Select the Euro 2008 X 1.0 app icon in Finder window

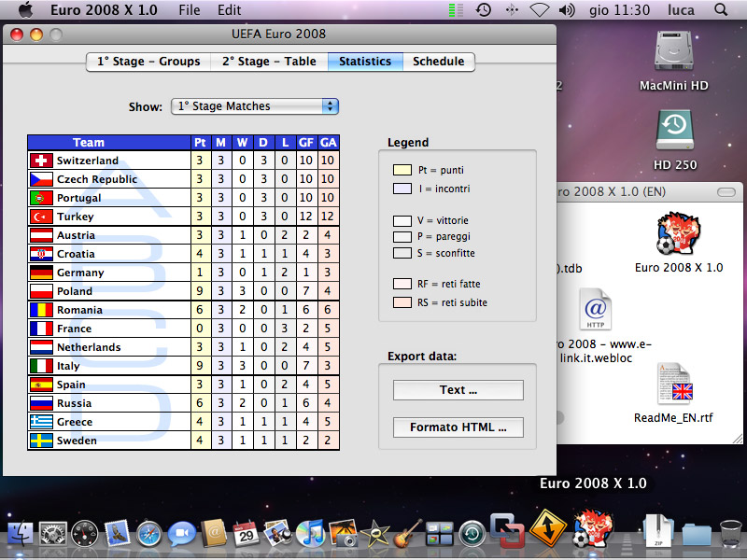pyautogui.click(x=679, y=234)
